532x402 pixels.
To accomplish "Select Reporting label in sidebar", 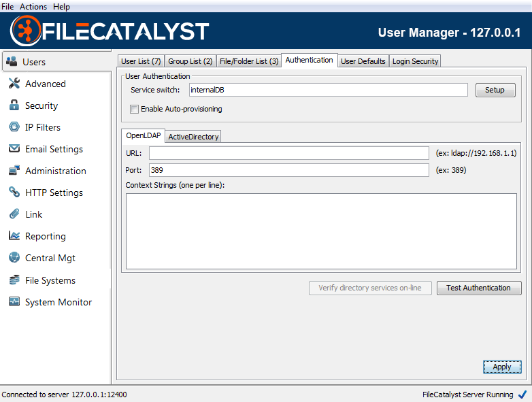I will (46, 237).
